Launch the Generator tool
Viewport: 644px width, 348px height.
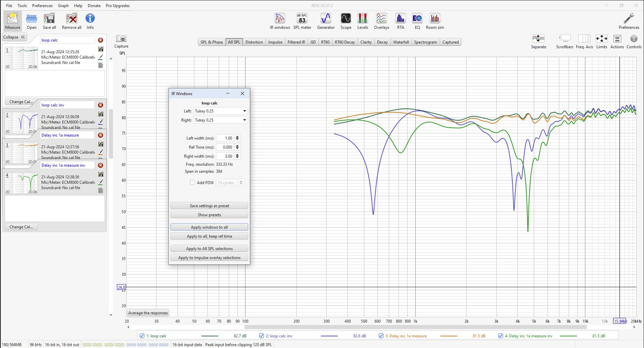[x=325, y=21]
